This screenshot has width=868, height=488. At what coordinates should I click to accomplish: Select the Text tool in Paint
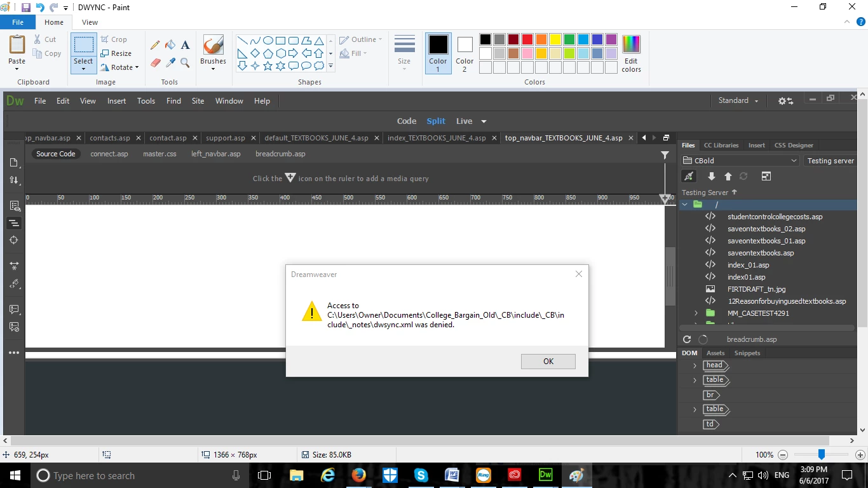coord(185,45)
